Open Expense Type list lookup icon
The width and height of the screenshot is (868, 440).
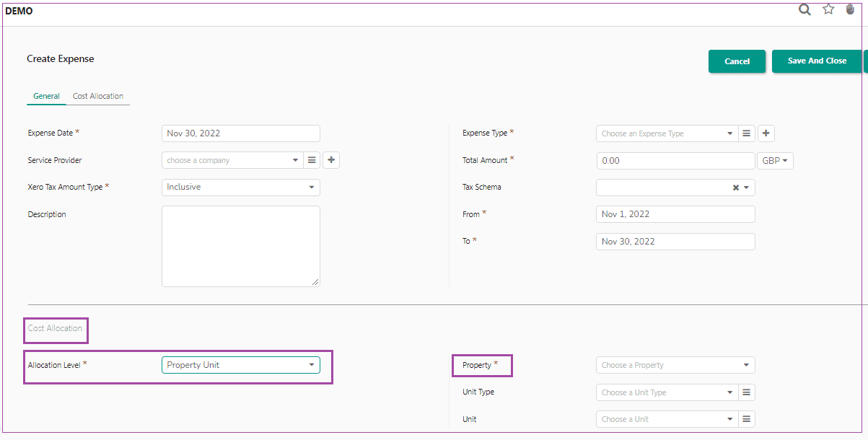pyautogui.click(x=747, y=133)
